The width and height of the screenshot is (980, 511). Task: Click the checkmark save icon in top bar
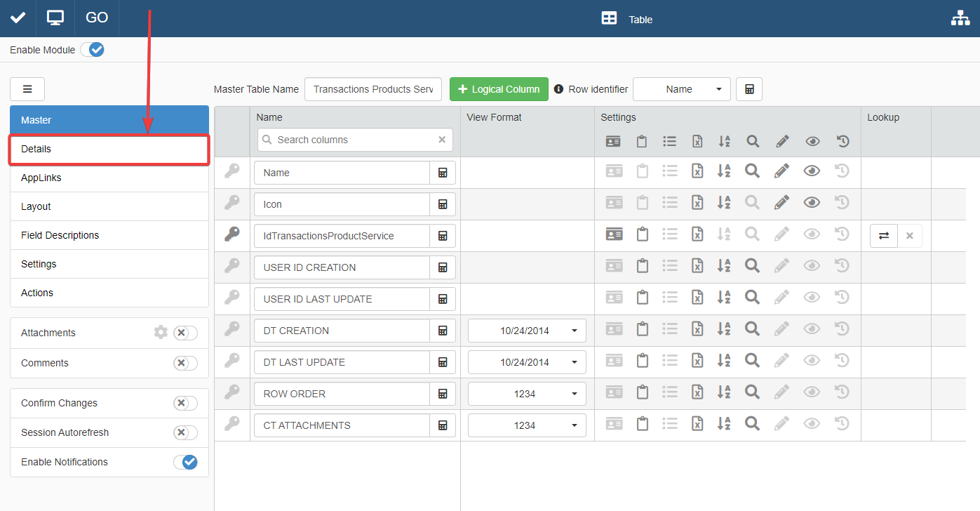pos(18,18)
